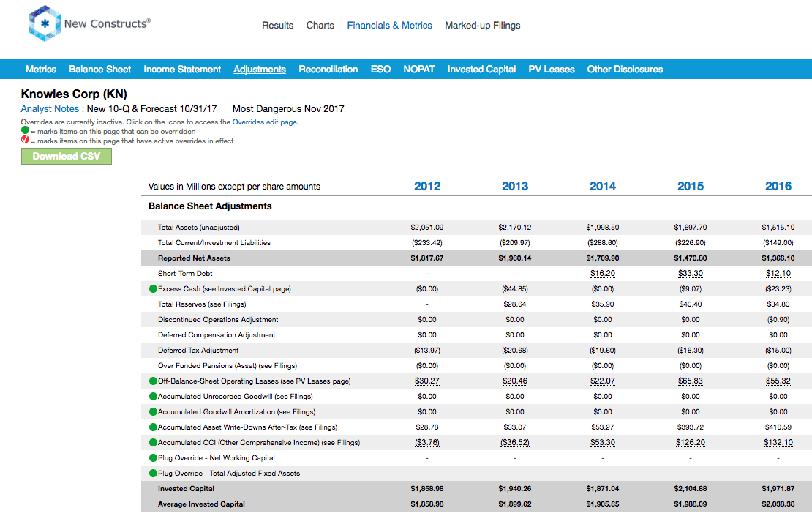Viewport: 812px width, 527px height.
Task: Click the operating leases value $65.83
Action: click(x=691, y=381)
